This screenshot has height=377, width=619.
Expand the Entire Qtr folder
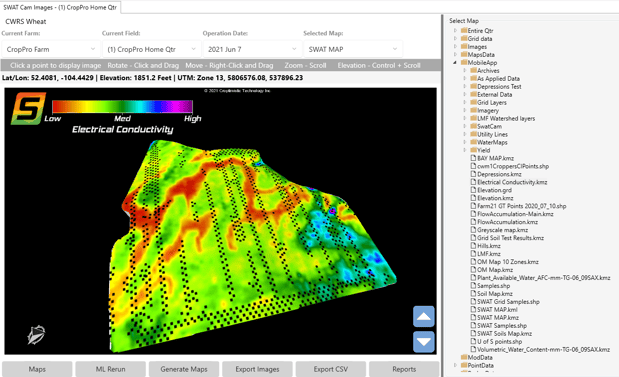click(x=455, y=30)
